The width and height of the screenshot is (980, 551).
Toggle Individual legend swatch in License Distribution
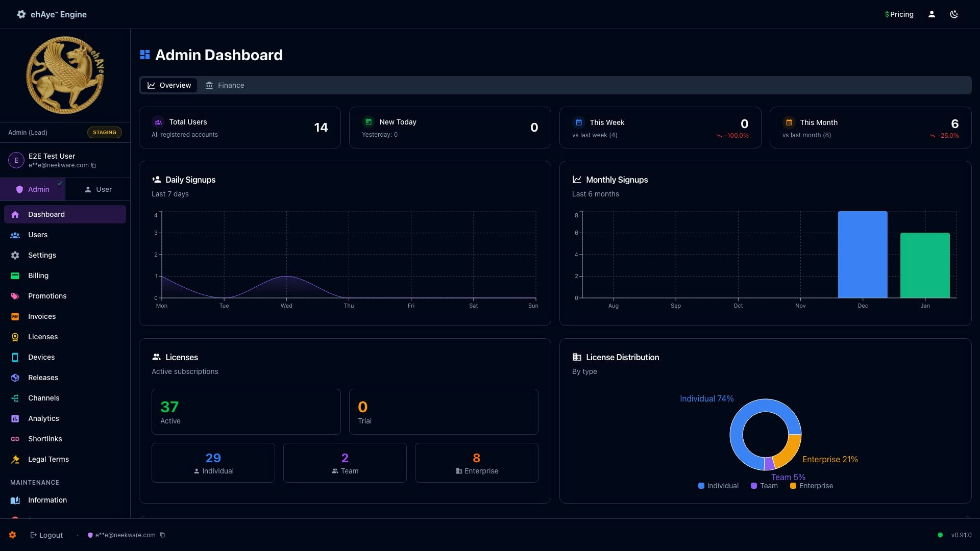(701, 486)
